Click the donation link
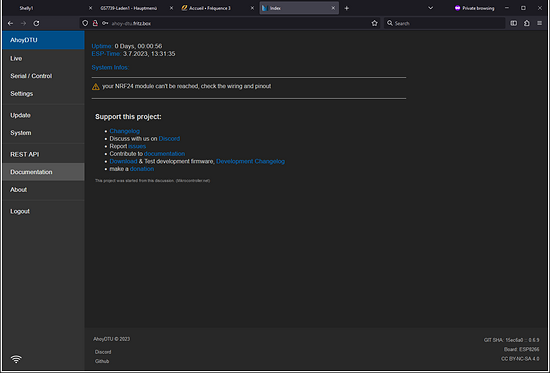The width and height of the screenshot is (550, 373). coord(142,169)
